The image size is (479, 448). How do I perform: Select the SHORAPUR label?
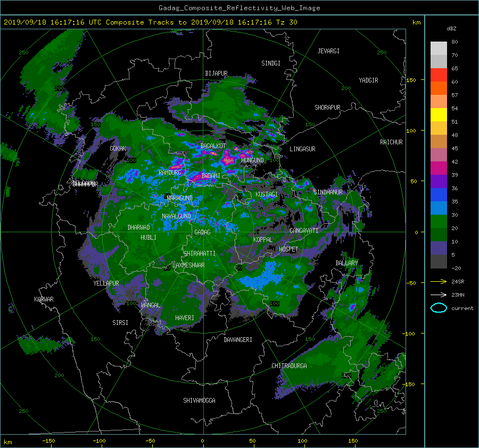coord(327,108)
